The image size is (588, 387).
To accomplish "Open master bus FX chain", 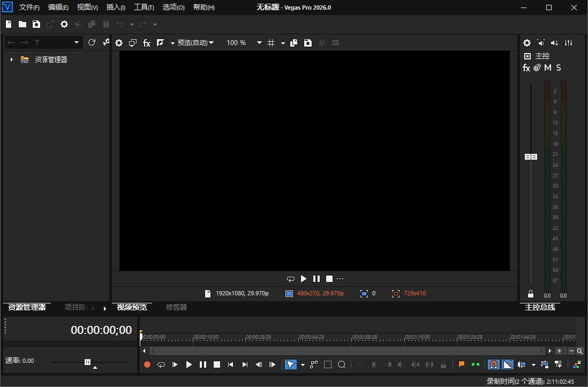I will coord(526,68).
